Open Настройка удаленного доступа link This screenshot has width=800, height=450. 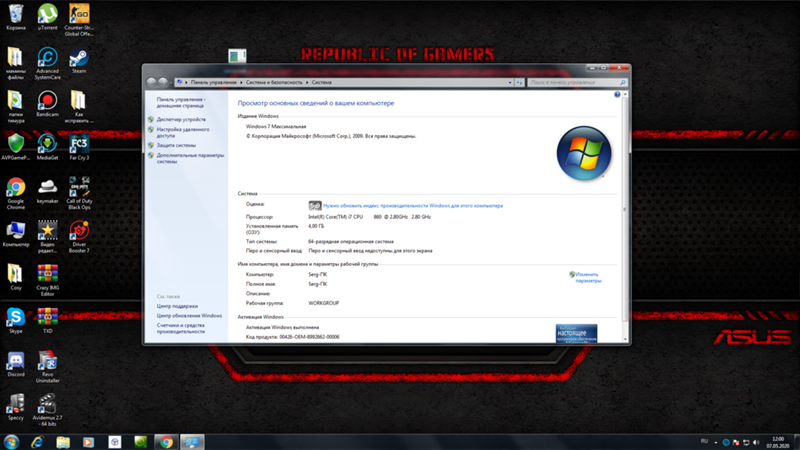(x=183, y=133)
